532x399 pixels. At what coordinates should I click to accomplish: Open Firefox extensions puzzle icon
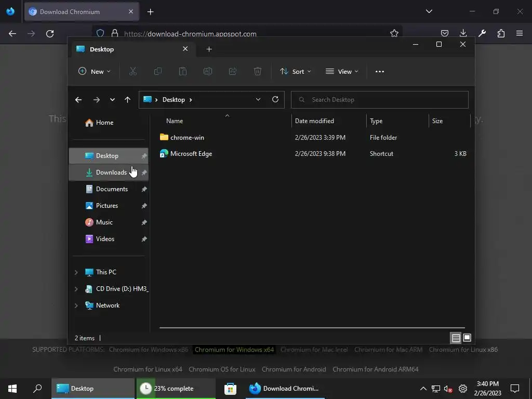(501, 33)
